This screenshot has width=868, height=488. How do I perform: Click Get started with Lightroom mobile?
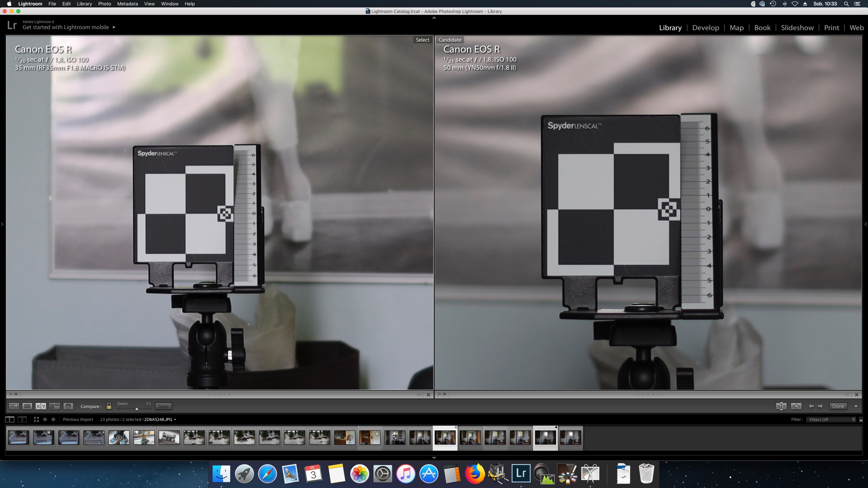(x=66, y=27)
